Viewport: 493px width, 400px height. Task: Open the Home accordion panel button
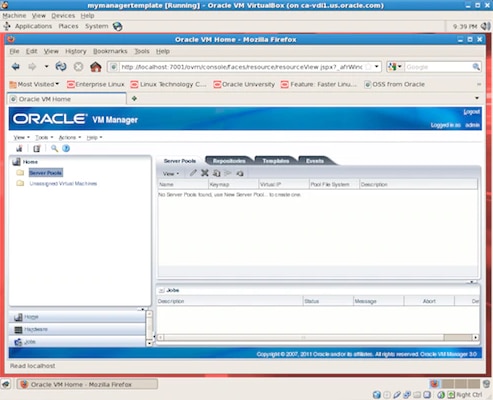click(77, 317)
